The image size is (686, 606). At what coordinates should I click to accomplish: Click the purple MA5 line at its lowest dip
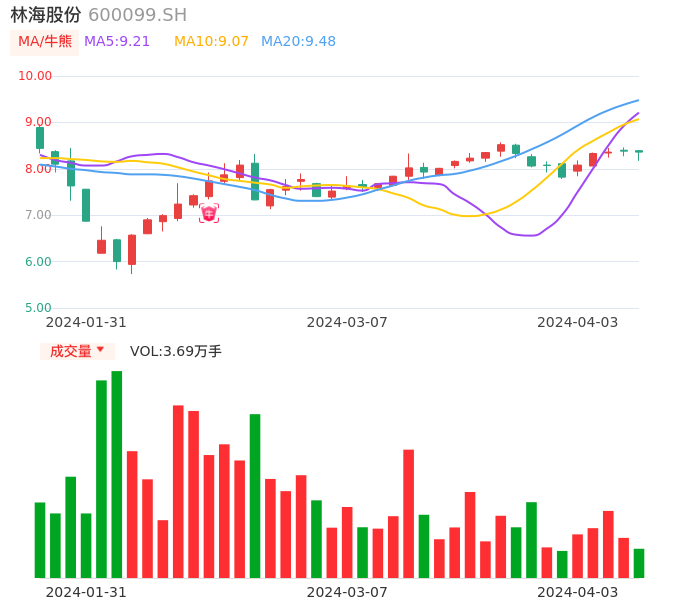coord(528,235)
